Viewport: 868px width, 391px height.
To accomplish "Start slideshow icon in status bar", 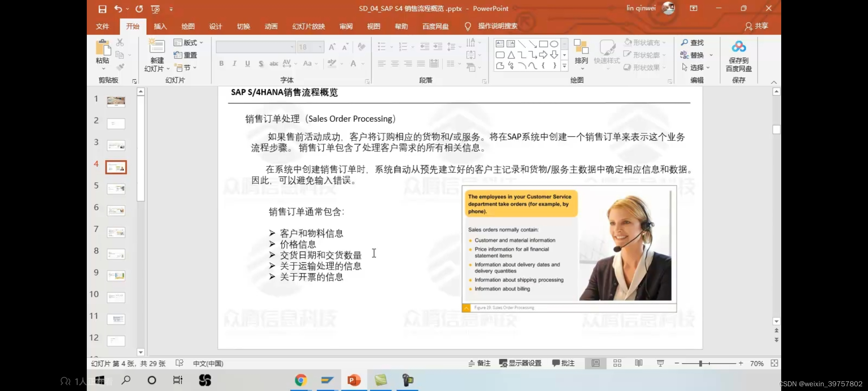I will [x=660, y=363].
